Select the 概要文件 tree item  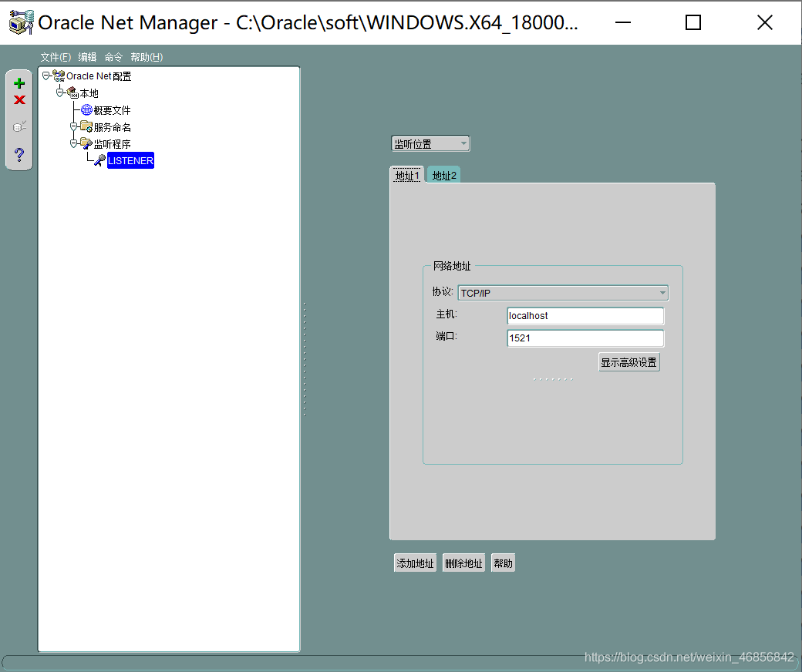coord(112,110)
